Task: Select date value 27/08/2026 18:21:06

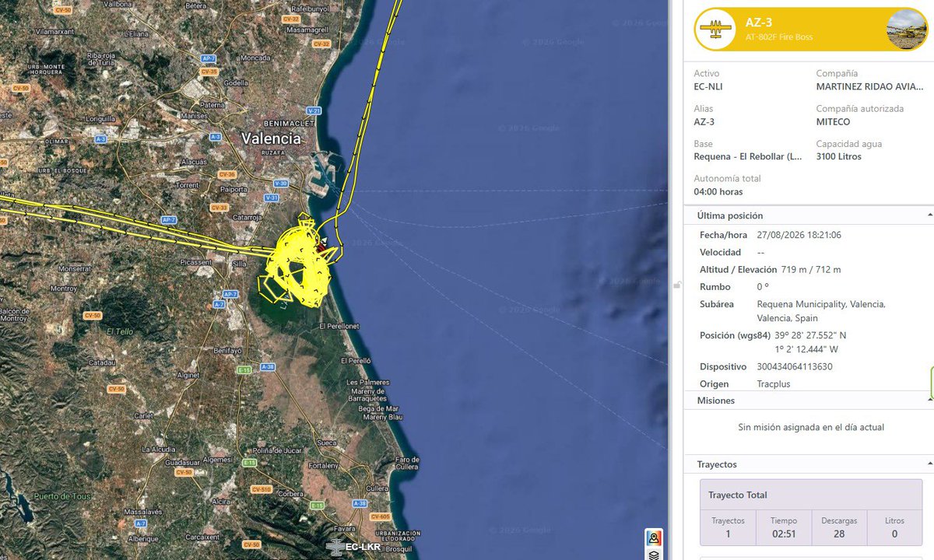Action: pos(799,235)
